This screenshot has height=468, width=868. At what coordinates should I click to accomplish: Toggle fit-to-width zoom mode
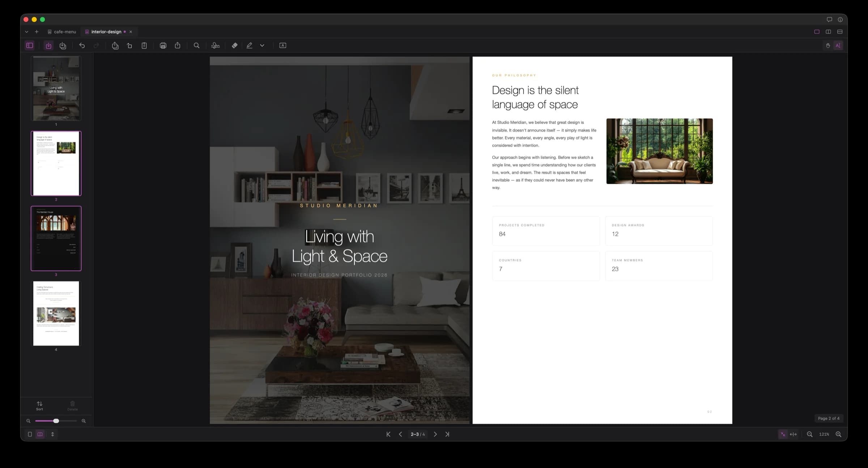point(794,434)
